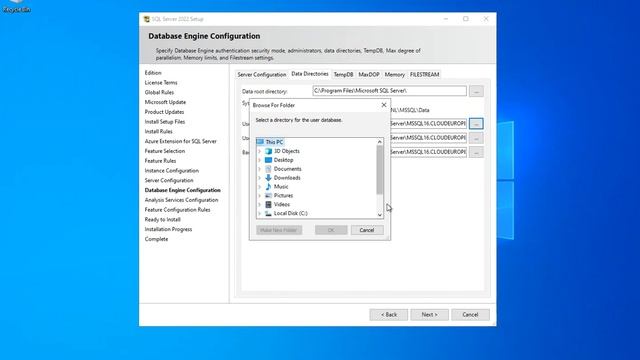Expand the Pictures tree node
This screenshot has width=640, height=360.
(260, 196)
